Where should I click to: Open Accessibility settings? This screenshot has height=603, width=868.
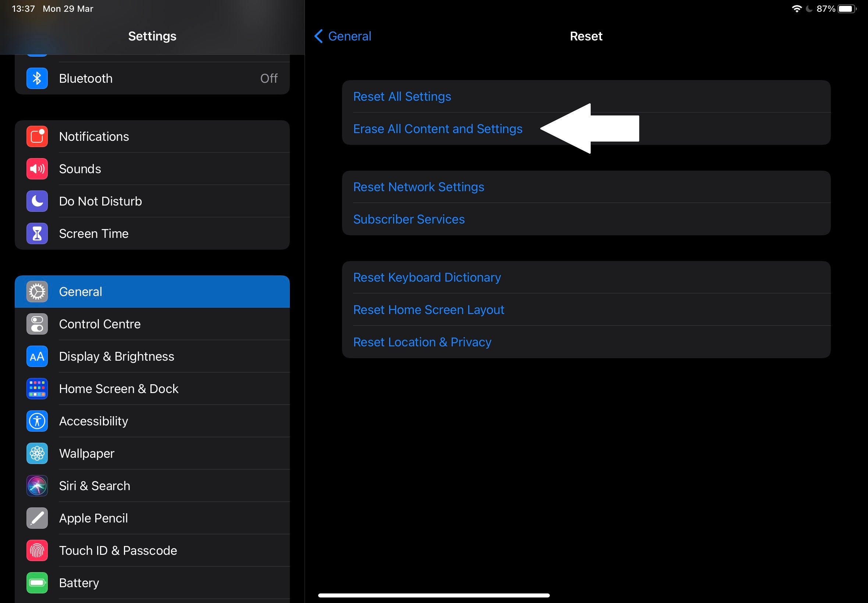(x=152, y=421)
